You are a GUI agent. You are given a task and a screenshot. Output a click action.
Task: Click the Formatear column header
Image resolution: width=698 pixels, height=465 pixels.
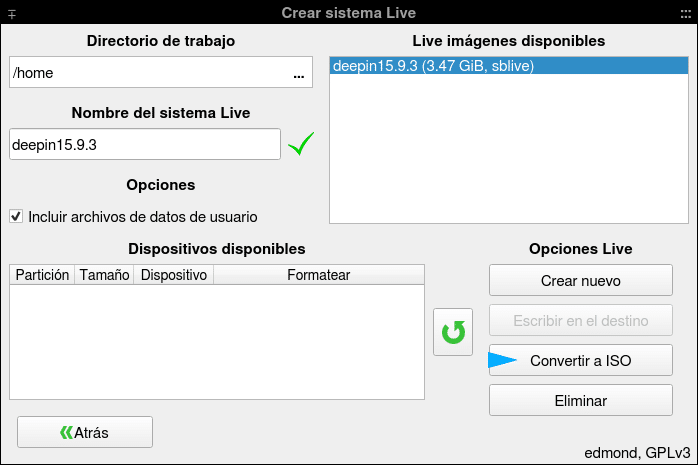click(x=319, y=275)
